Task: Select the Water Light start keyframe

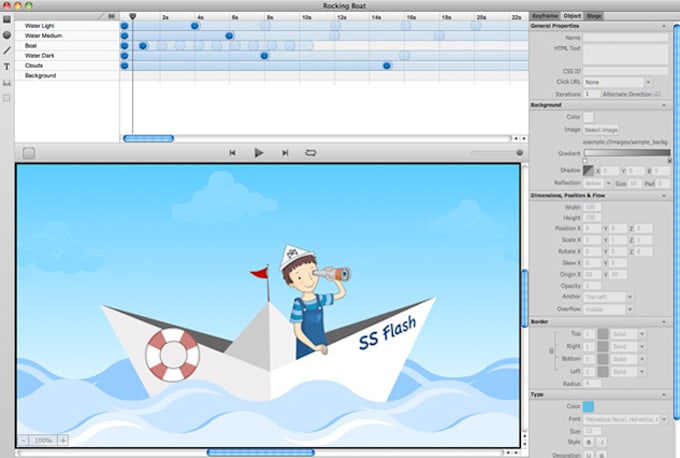Action: click(124, 26)
